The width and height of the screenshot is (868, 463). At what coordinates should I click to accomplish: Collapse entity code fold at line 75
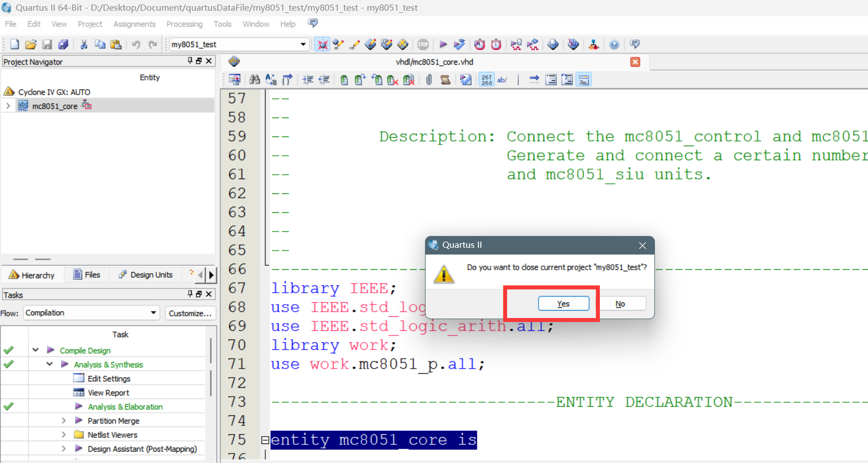click(x=265, y=440)
